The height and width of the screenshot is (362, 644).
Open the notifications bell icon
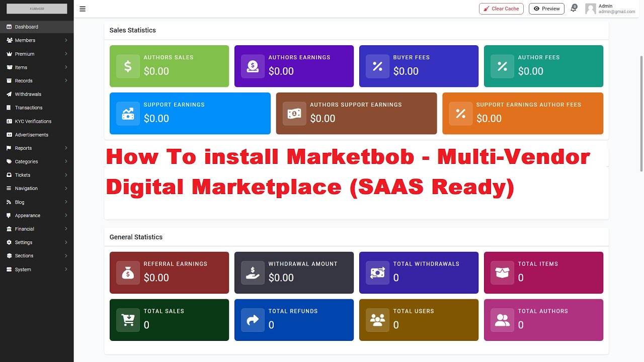(573, 9)
